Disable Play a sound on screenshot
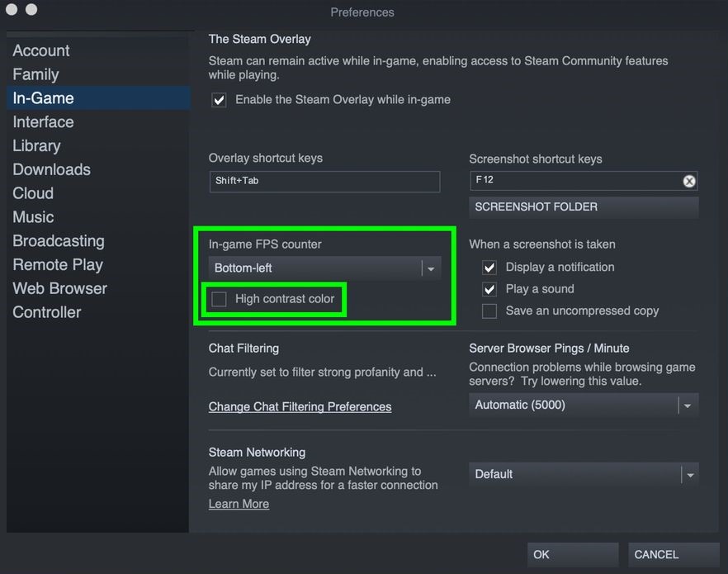728x574 pixels. [489, 289]
